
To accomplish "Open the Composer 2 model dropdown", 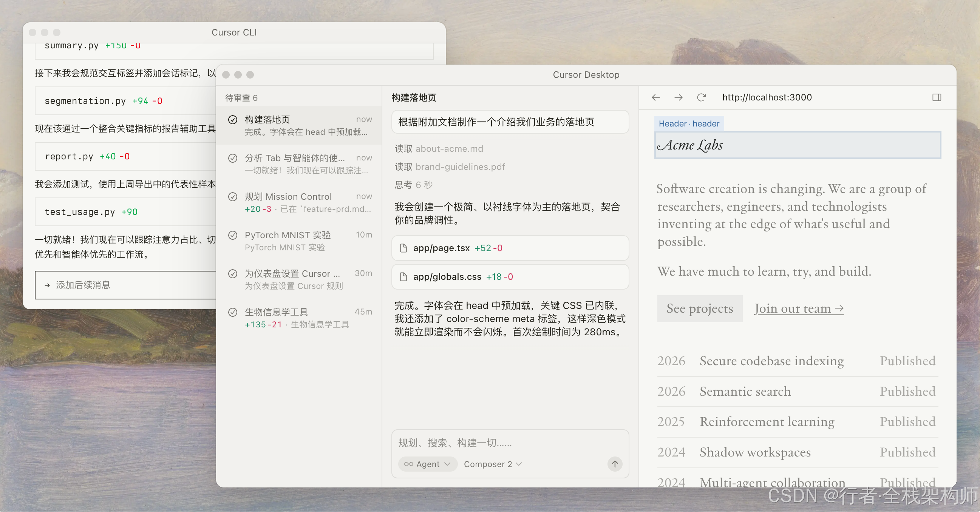I will (493, 464).
